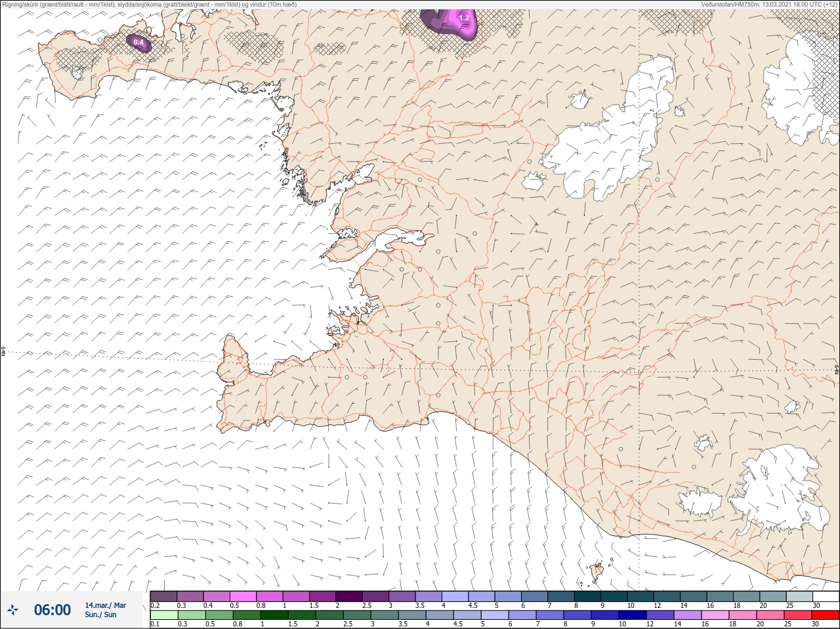
Task: Click the 06:00 forecast time
Action: (52, 610)
